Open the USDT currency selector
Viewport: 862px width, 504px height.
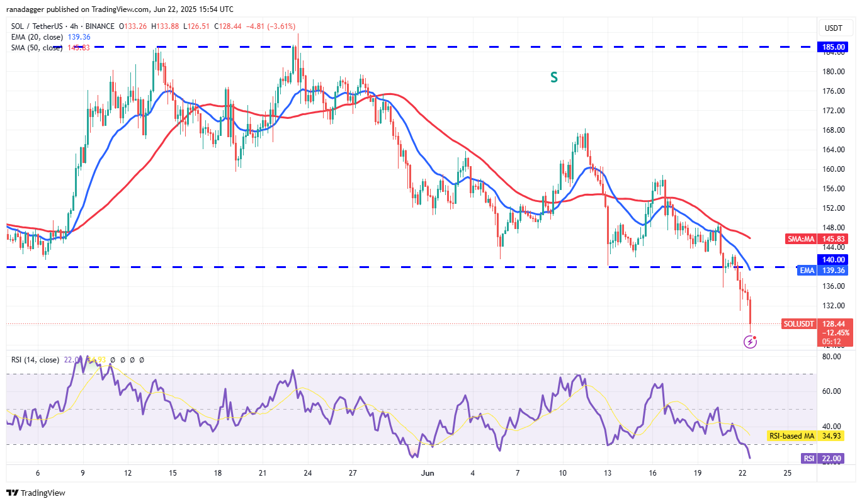[835, 28]
